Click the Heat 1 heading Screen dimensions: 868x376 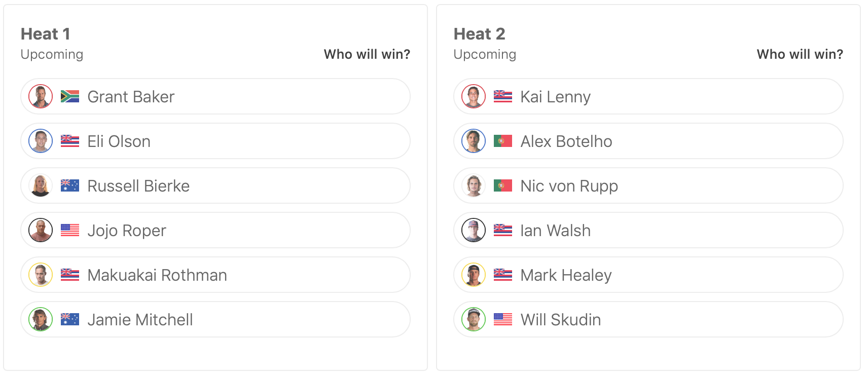[x=46, y=34]
